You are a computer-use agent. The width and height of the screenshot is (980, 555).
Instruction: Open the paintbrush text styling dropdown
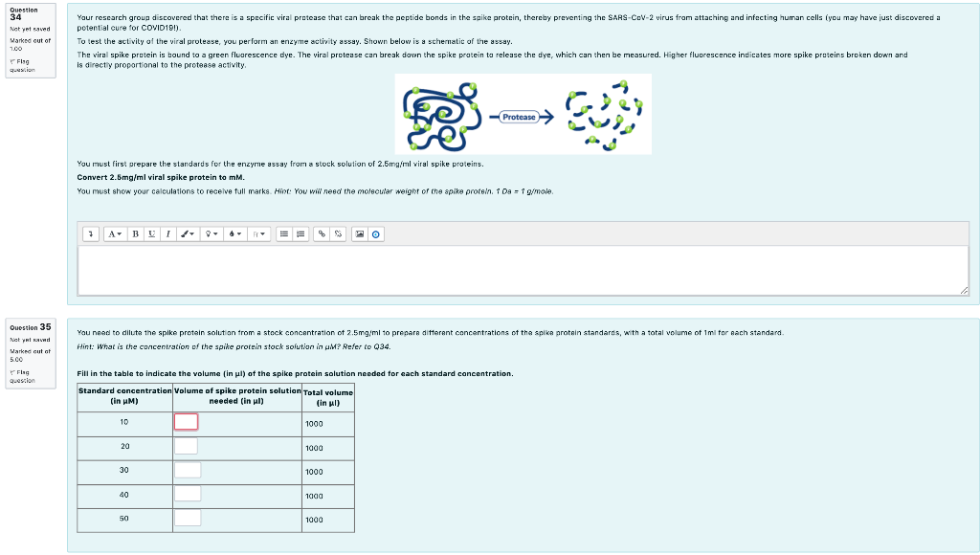[188, 233]
